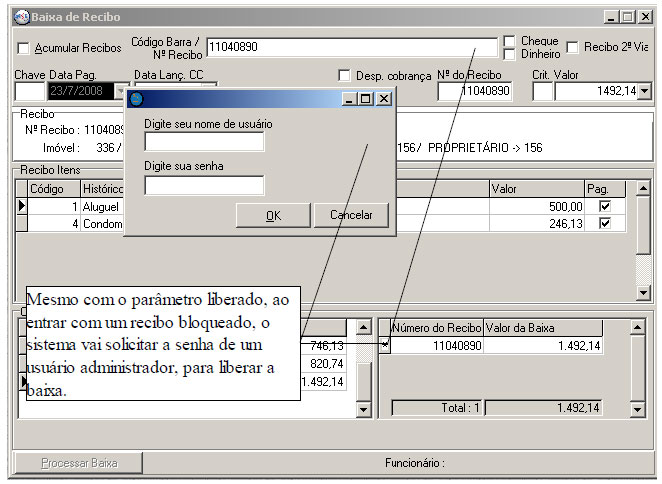This screenshot has height=484, width=662.
Task: Uncheck Pag. box for Condomínio row
Action: pos(604,224)
